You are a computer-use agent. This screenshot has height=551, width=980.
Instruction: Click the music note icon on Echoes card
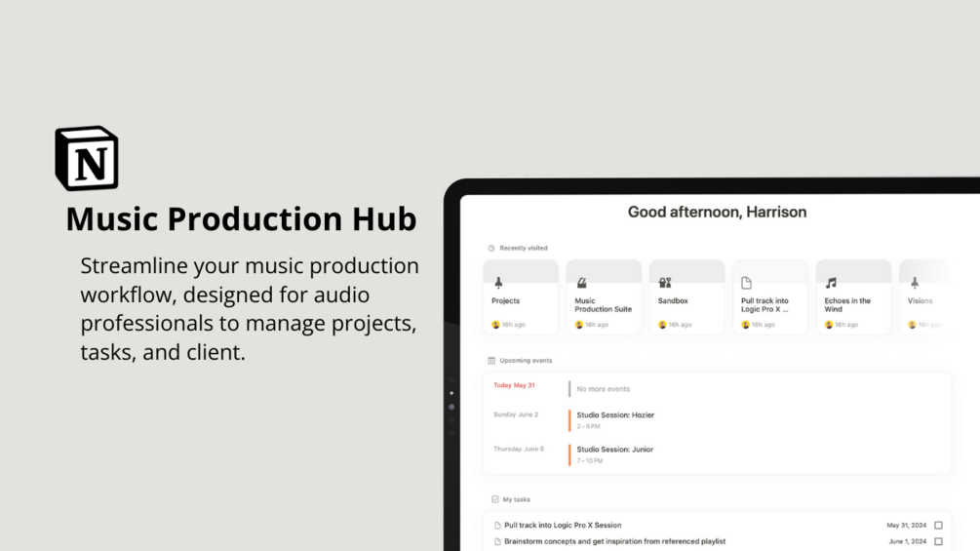click(x=831, y=283)
